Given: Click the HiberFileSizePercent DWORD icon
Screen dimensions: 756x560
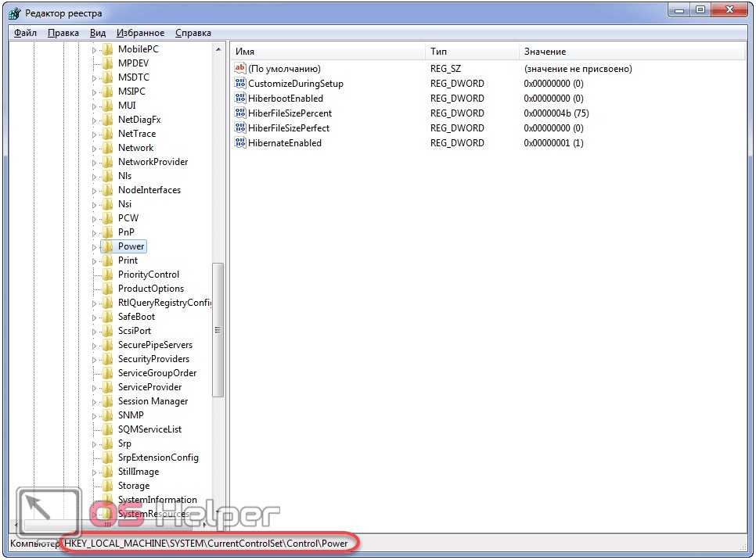Looking at the screenshot, I should point(240,113).
